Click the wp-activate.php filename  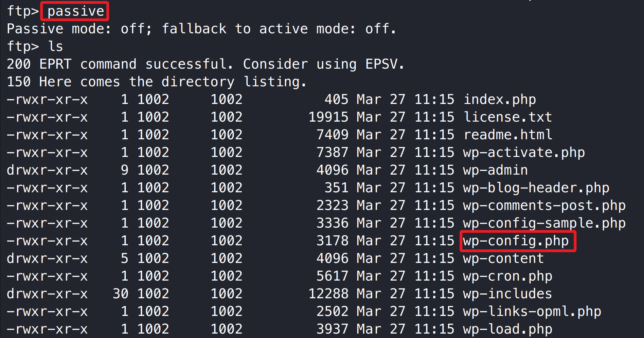coord(524,153)
